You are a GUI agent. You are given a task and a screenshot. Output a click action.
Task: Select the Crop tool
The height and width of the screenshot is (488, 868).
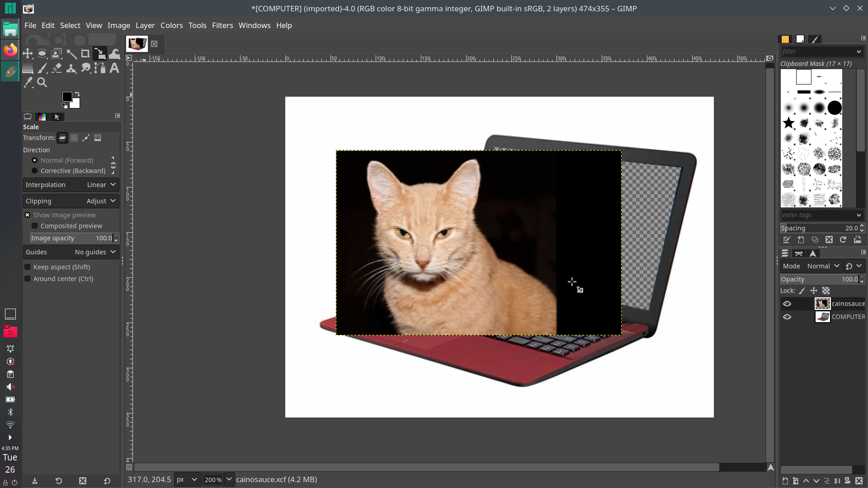[x=85, y=54]
